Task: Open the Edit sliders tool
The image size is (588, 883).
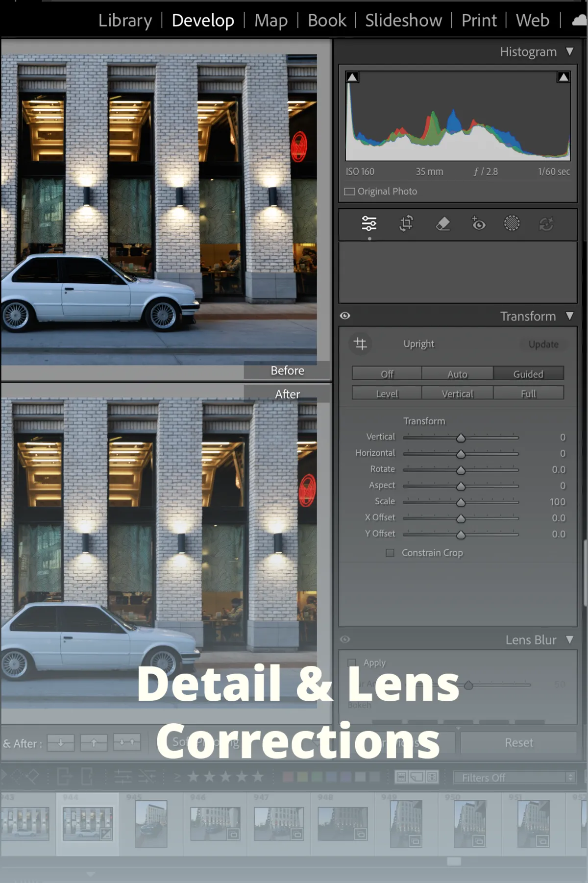Action: (x=369, y=223)
